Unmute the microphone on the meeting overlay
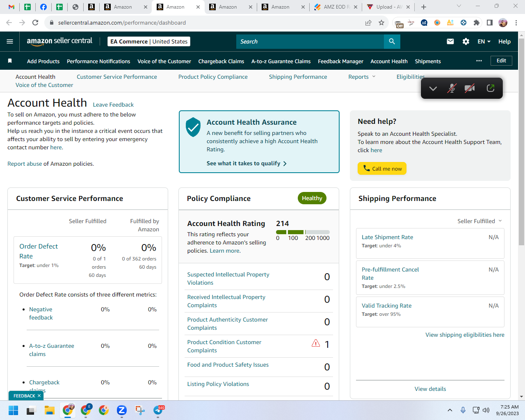The height and width of the screenshot is (420, 525). pyautogui.click(x=452, y=88)
